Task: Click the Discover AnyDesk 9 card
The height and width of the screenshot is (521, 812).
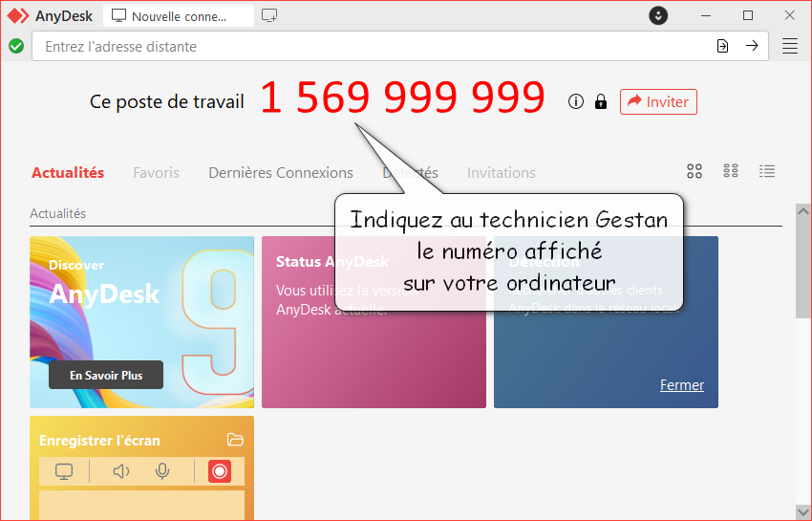Action: click(142, 322)
